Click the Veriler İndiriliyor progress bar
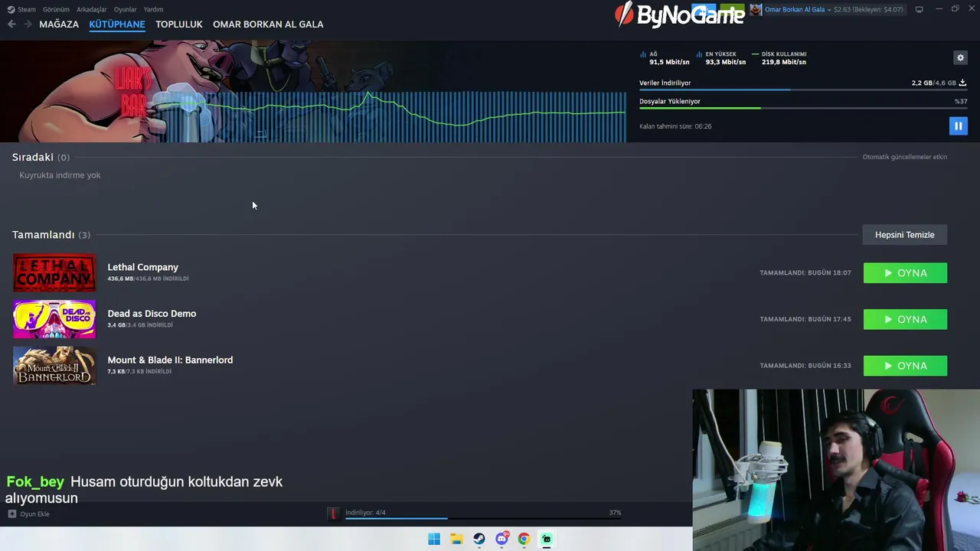Viewport: 980px width, 551px height. pos(802,90)
